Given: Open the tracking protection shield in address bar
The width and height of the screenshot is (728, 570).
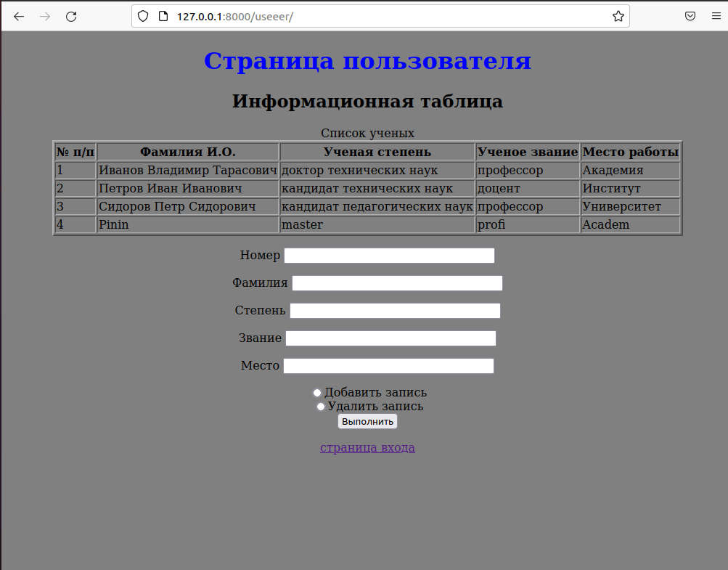Looking at the screenshot, I should (142, 15).
